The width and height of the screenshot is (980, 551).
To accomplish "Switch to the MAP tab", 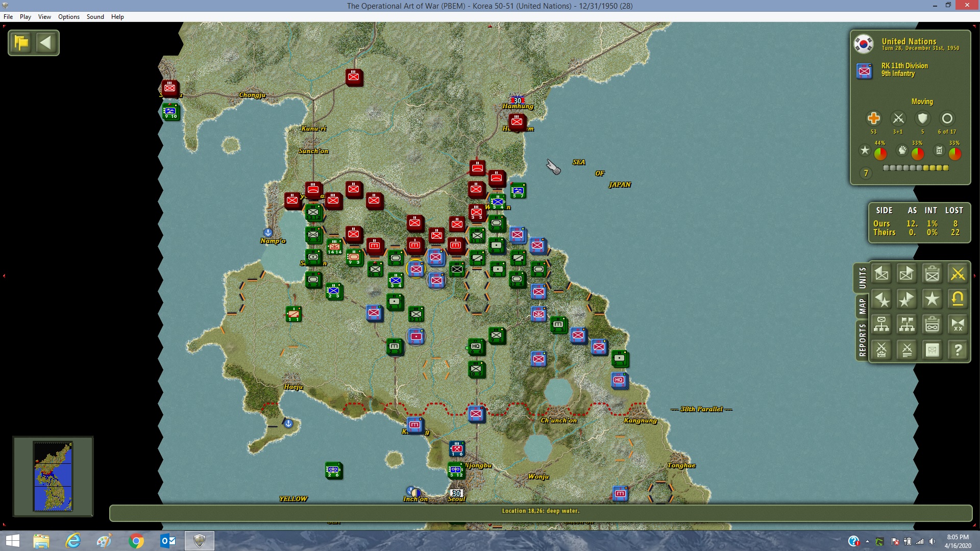I will tap(862, 306).
